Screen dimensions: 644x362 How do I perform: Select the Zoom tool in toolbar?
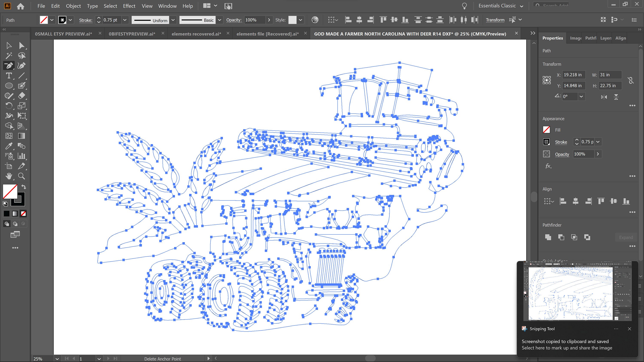(x=21, y=176)
